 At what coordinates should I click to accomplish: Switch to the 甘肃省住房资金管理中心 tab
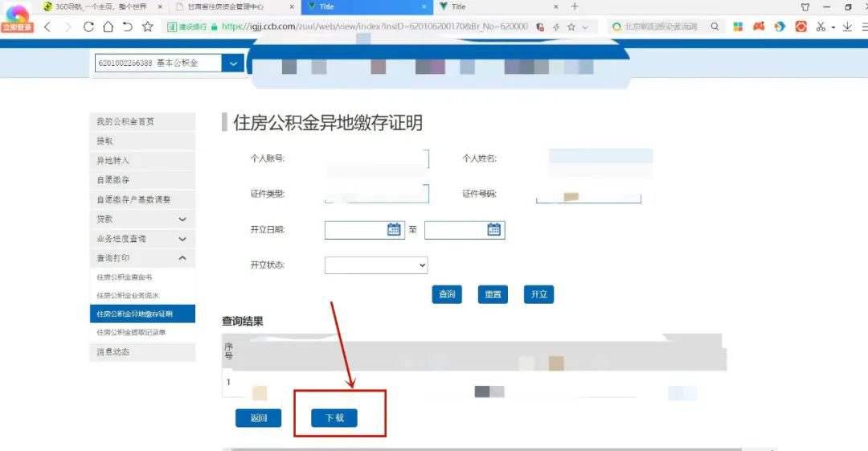pos(225,6)
